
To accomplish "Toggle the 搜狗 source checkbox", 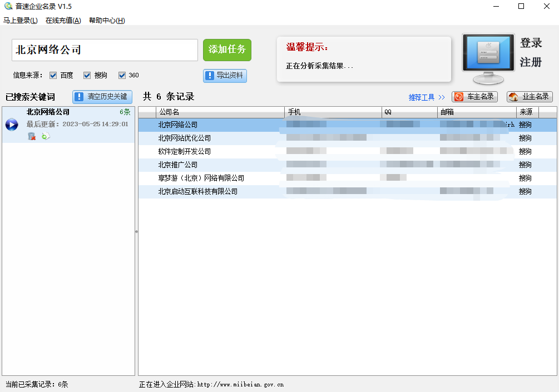I will [87, 75].
